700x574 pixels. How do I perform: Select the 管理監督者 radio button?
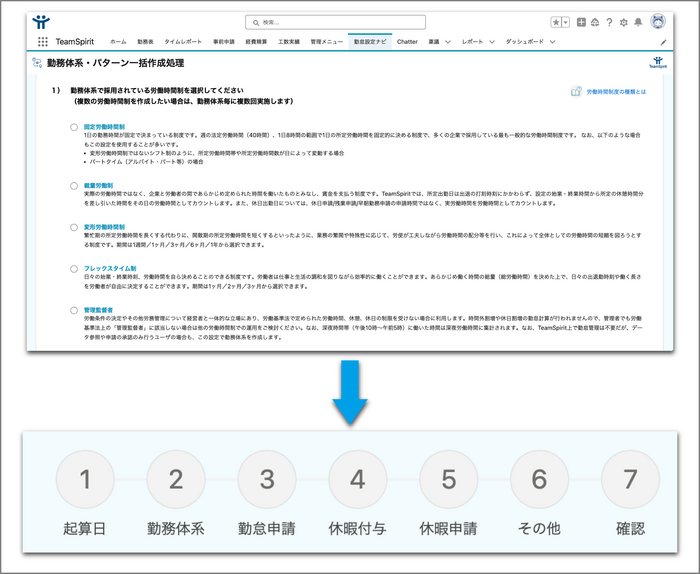point(74,310)
